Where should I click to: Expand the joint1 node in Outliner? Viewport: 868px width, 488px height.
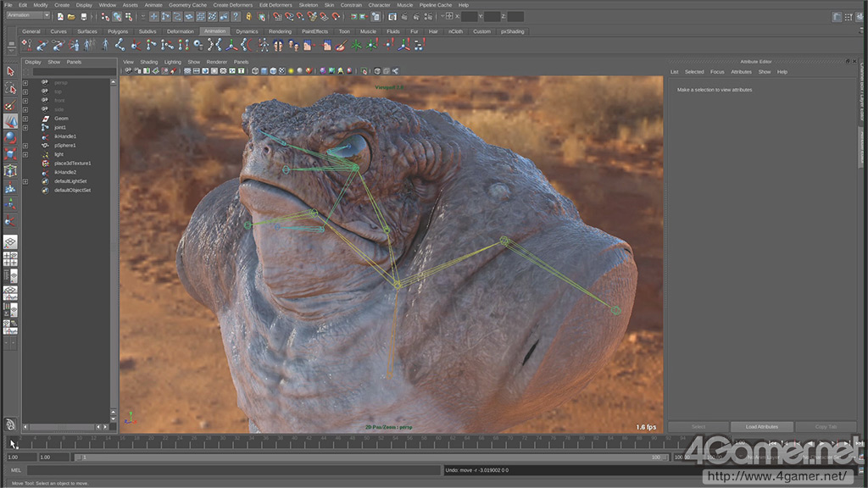click(25, 128)
